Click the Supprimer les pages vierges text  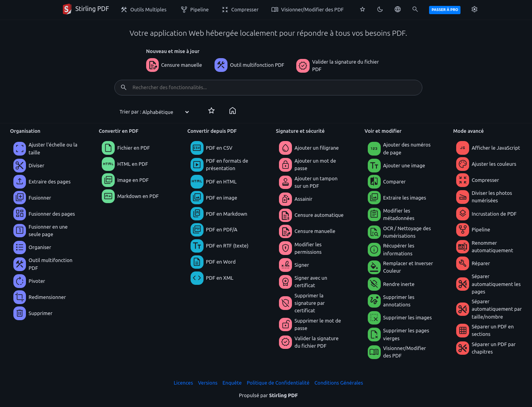click(406, 334)
